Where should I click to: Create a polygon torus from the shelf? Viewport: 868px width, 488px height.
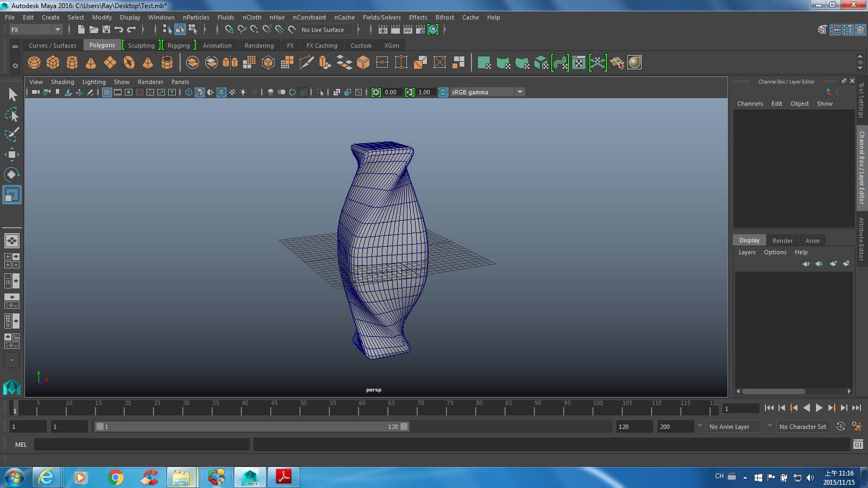point(130,62)
